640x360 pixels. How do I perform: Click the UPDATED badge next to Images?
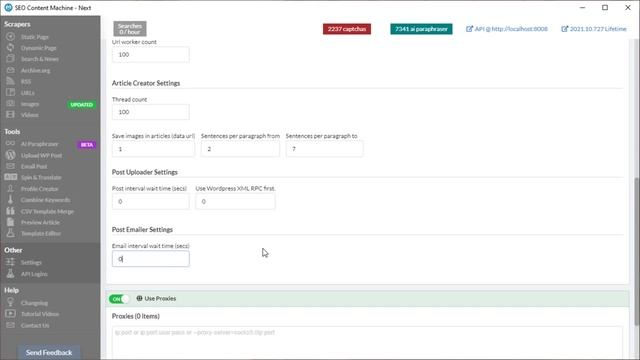pos(82,104)
